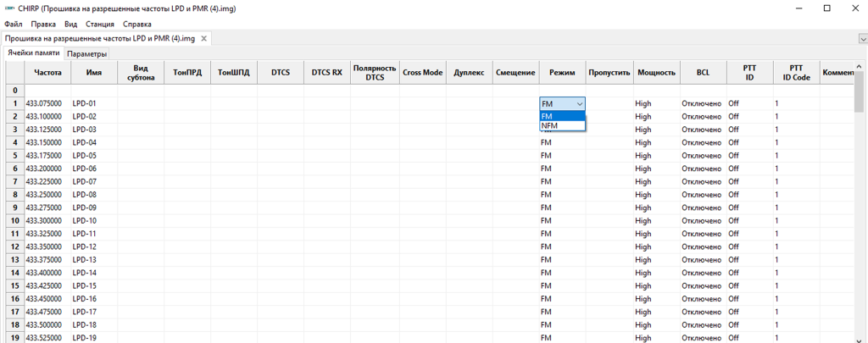Click the PTT ID column header
868x343 pixels.
[x=749, y=73]
